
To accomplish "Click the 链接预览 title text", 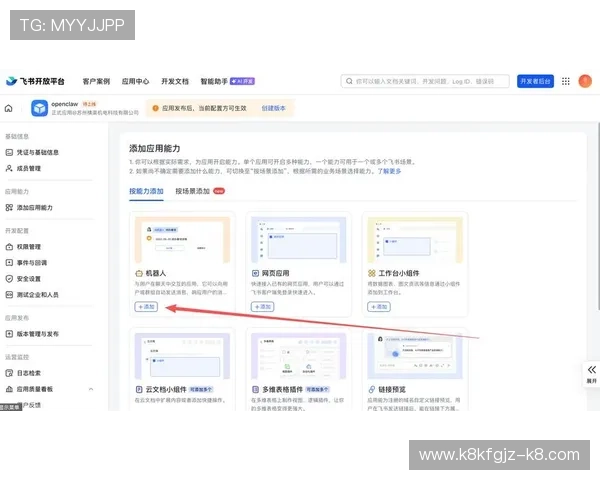I will click(392, 390).
